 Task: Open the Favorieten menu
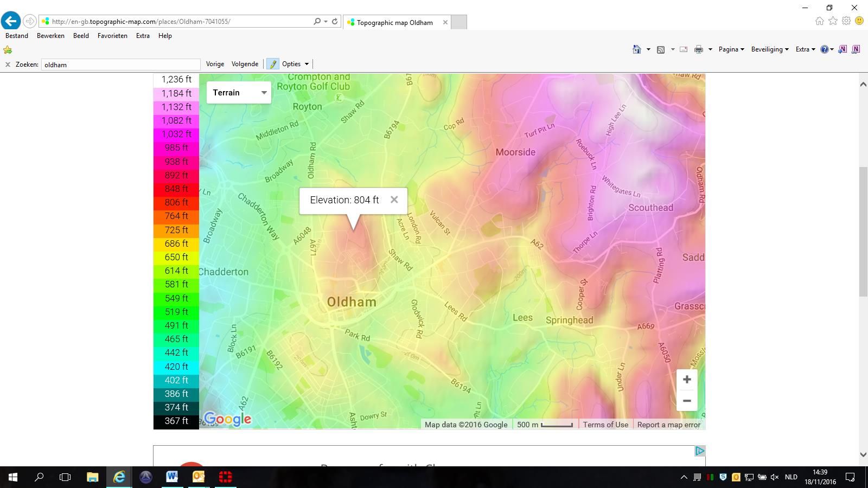click(x=112, y=36)
